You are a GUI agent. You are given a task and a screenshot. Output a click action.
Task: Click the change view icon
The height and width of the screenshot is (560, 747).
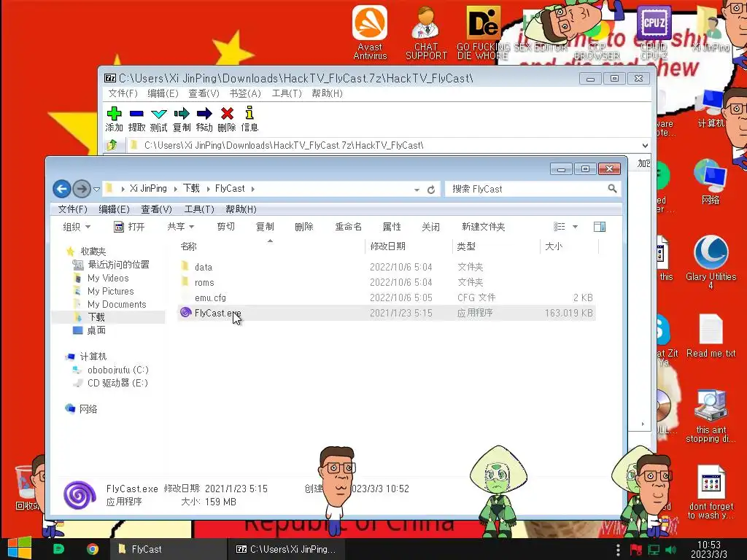[x=560, y=227]
